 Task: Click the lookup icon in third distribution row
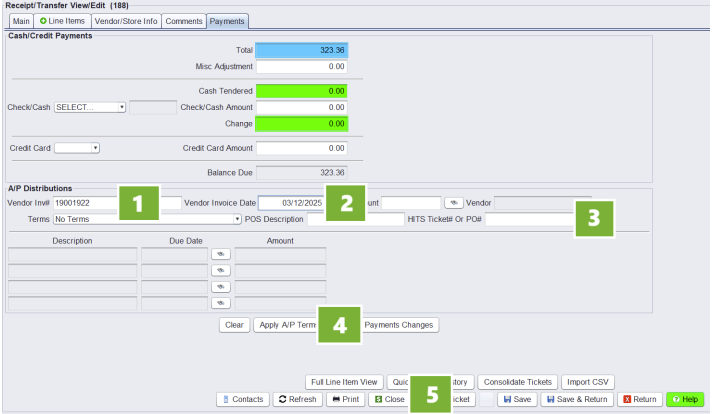pos(220,286)
